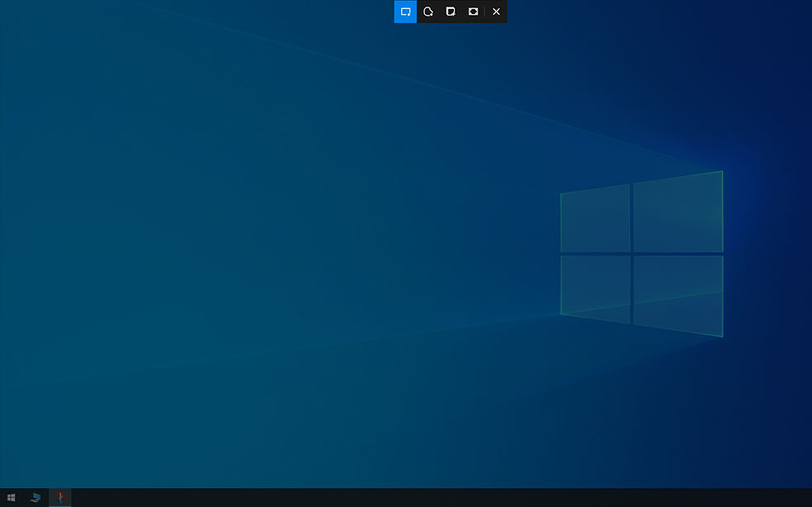Click the Windows Start button on taskbar

point(11,496)
